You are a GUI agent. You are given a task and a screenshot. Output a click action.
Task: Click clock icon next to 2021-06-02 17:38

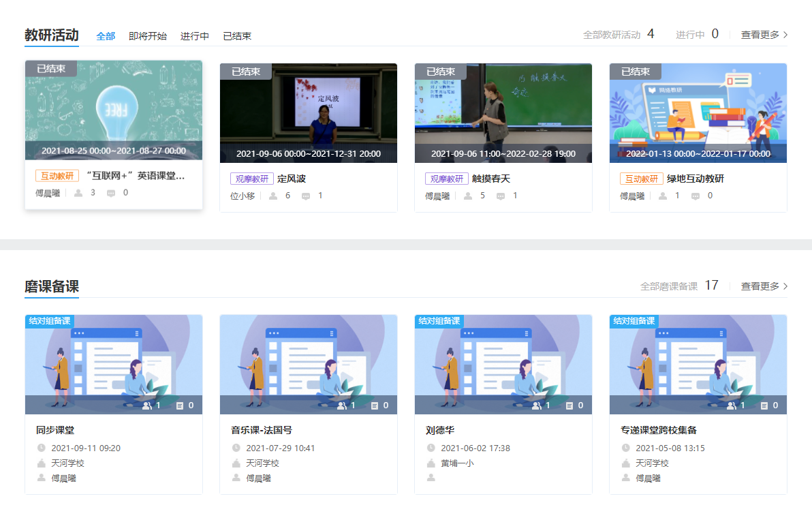pos(431,448)
